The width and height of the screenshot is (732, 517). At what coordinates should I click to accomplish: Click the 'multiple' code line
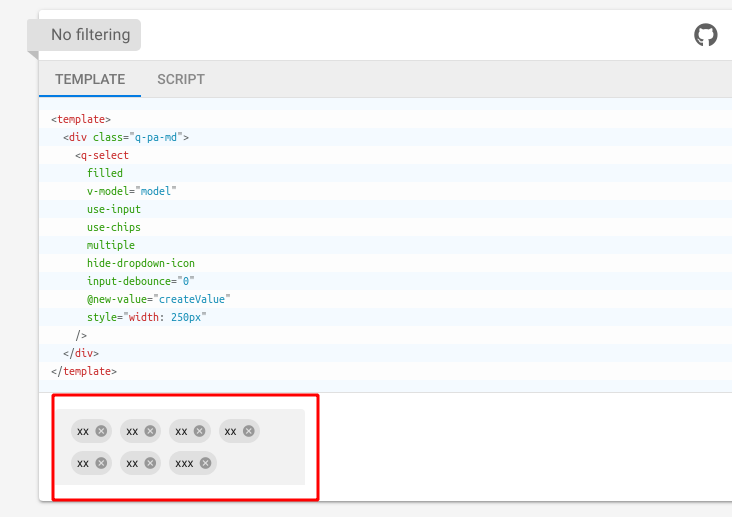[111, 245]
